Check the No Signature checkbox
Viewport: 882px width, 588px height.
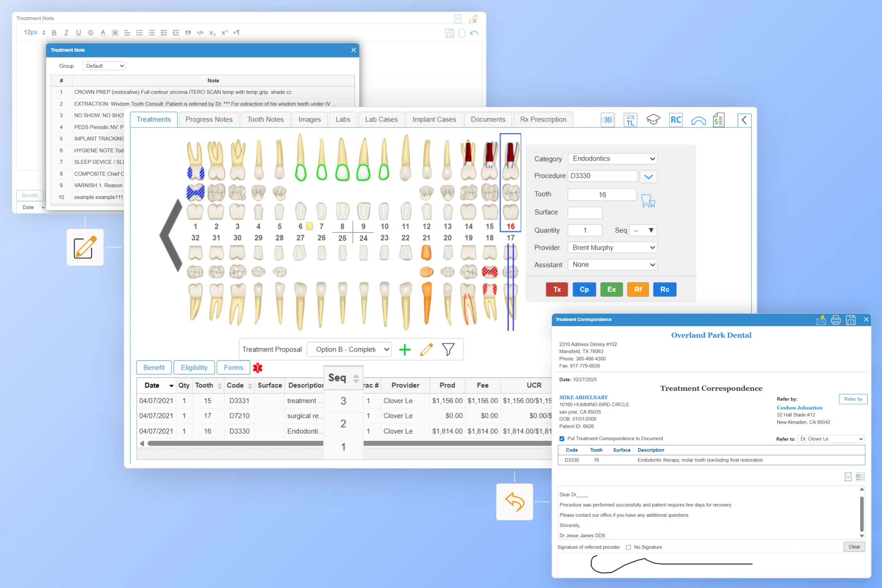tap(628, 547)
